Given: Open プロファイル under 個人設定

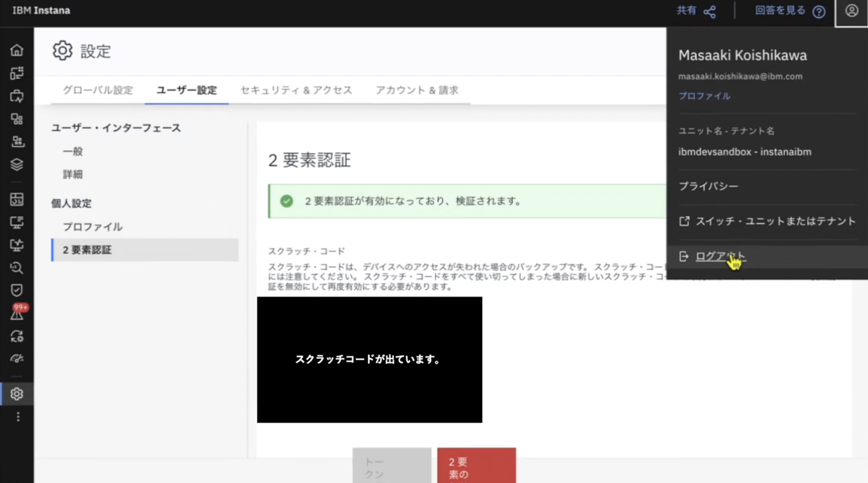Looking at the screenshot, I should pos(93,227).
